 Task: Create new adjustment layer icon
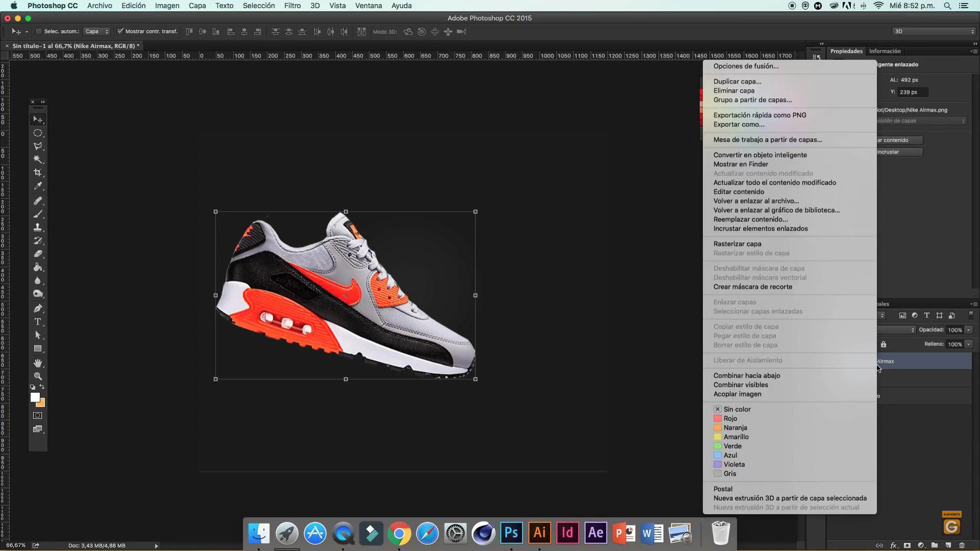[x=921, y=545]
